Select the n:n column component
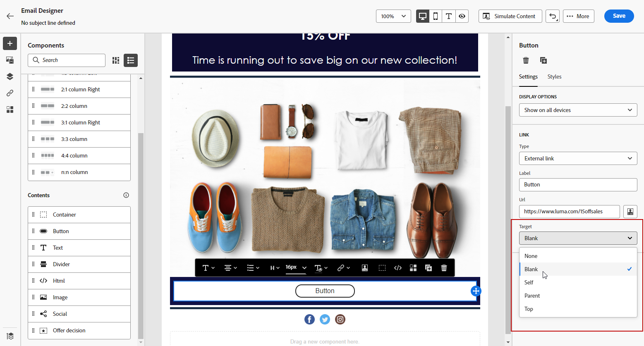 pyautogui.click(x=79, y=172)
